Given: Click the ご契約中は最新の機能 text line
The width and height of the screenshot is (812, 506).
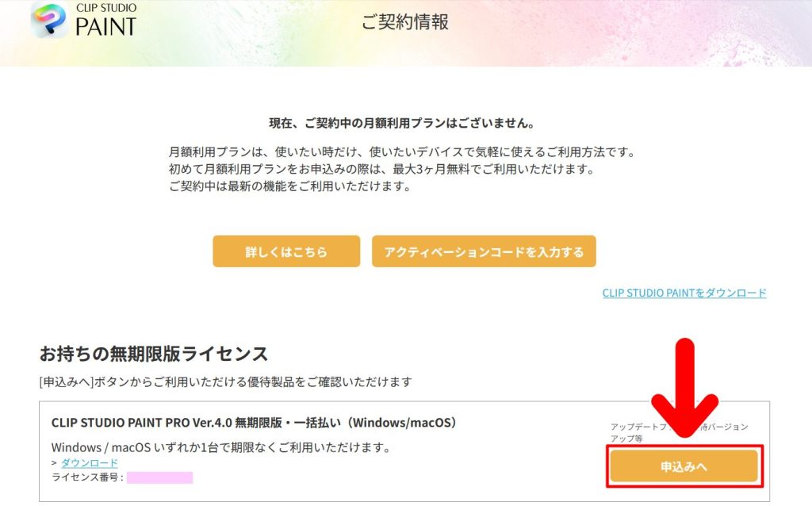Looking at the screenshot, I should coord(289,187).
